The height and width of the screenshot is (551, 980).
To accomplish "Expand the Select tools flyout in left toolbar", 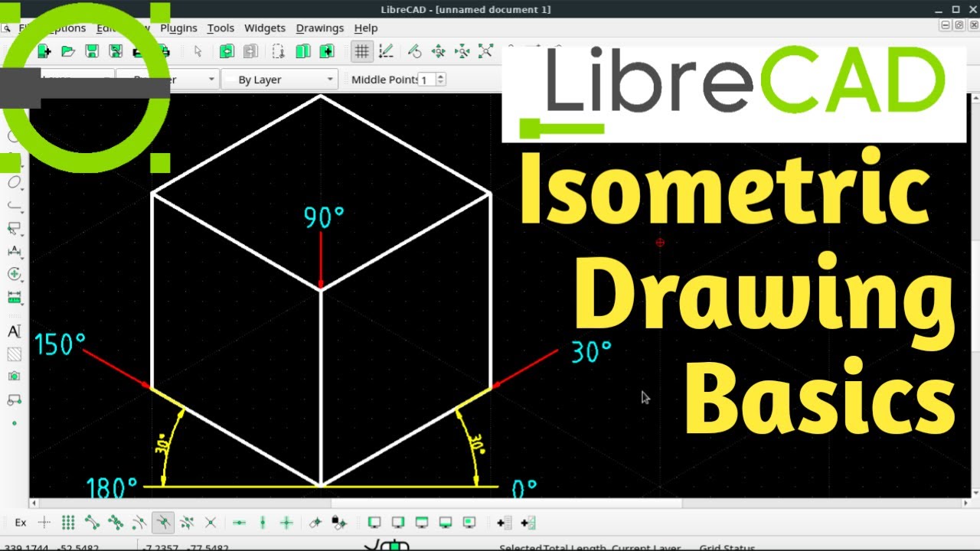I will coord(14,228).
